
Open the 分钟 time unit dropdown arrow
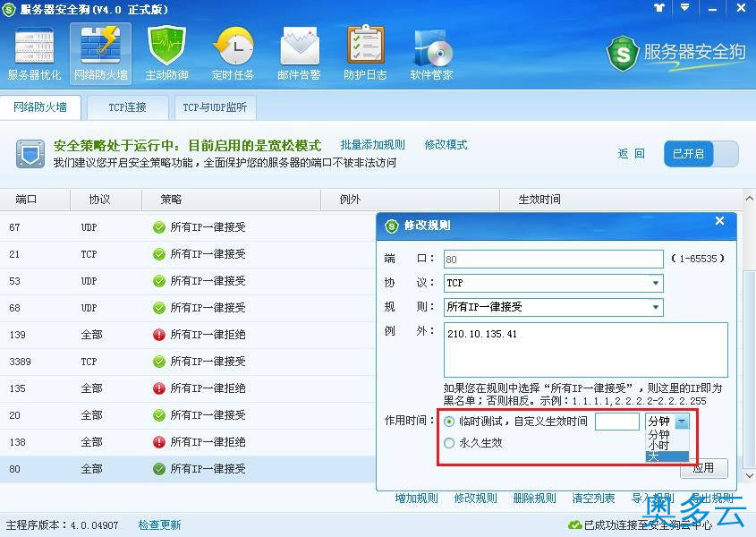(x=681, y=422)
